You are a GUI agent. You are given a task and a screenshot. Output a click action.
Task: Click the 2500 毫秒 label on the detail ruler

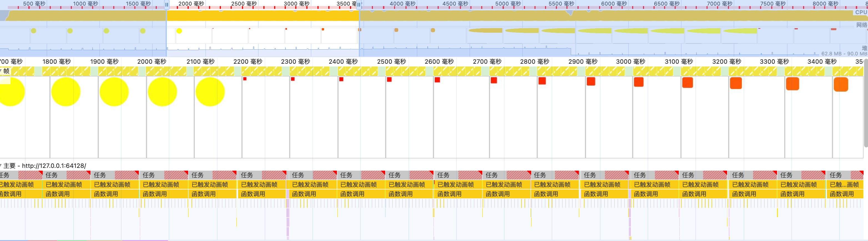[x=392, y=61]
